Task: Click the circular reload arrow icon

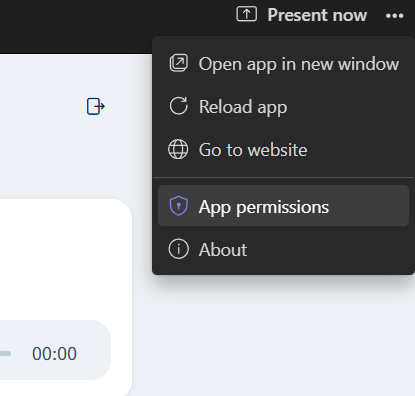Action: 179,106
